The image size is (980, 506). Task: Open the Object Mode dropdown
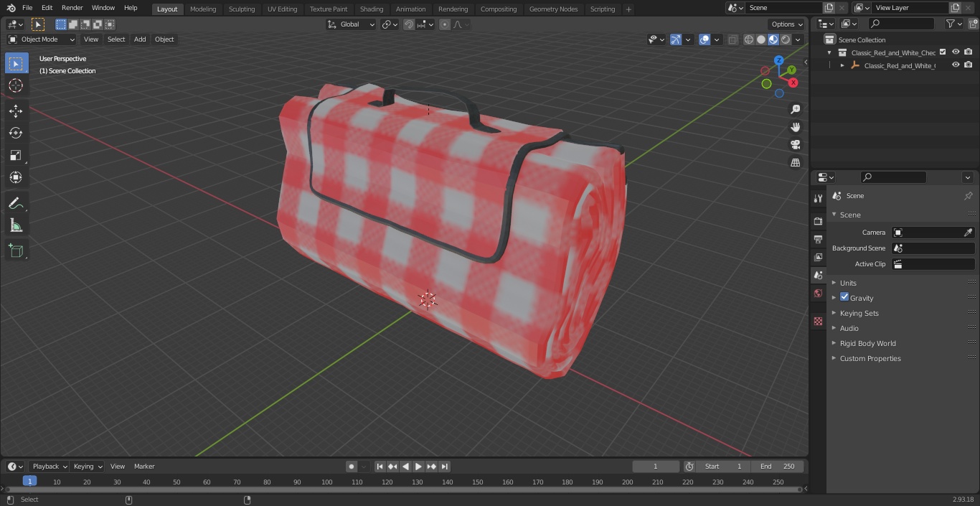42,39
